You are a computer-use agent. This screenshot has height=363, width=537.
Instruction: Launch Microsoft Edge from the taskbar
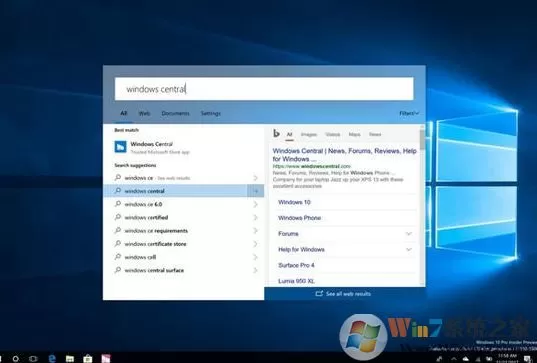click(x=52, y=359)
